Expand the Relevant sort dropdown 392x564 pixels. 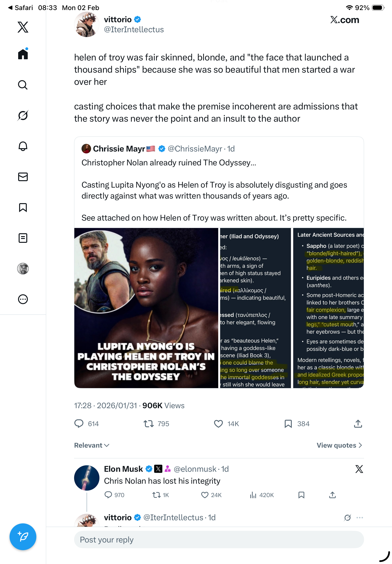92,445
